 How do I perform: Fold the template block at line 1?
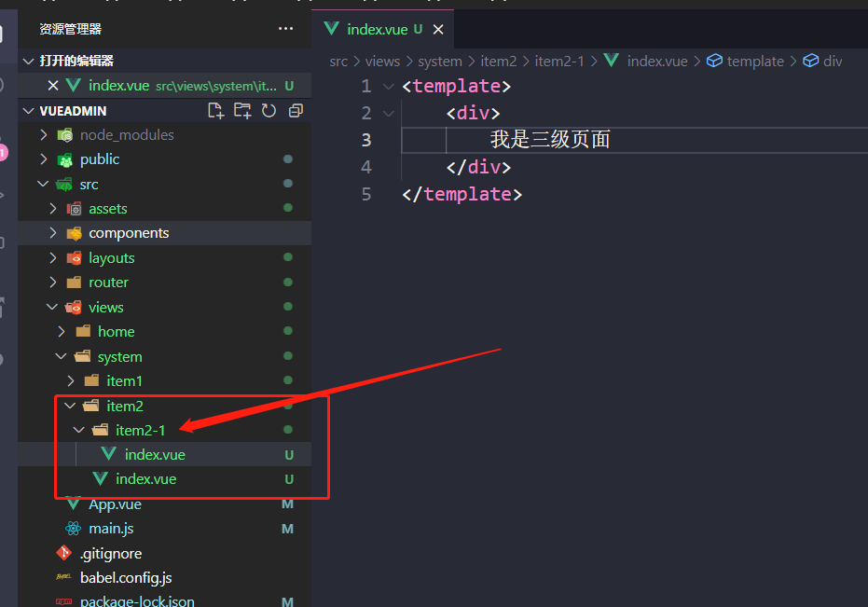[x=389, y=87]
